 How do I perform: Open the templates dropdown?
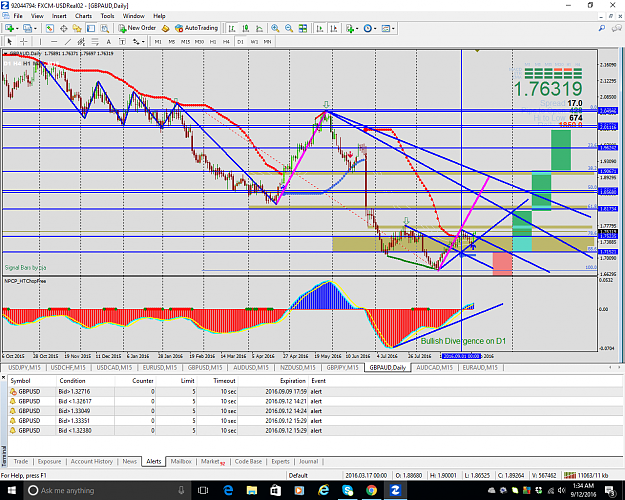pos(388,28)
